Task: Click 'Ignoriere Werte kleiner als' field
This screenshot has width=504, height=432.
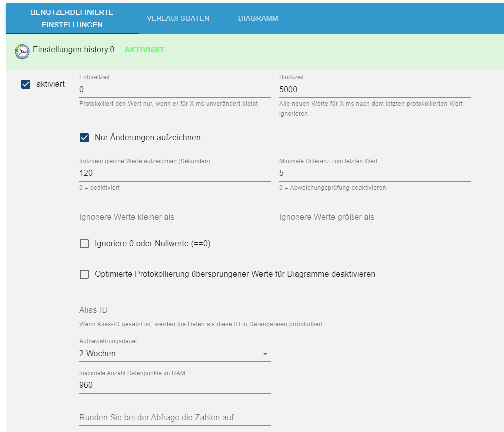Action: (175, 217)
